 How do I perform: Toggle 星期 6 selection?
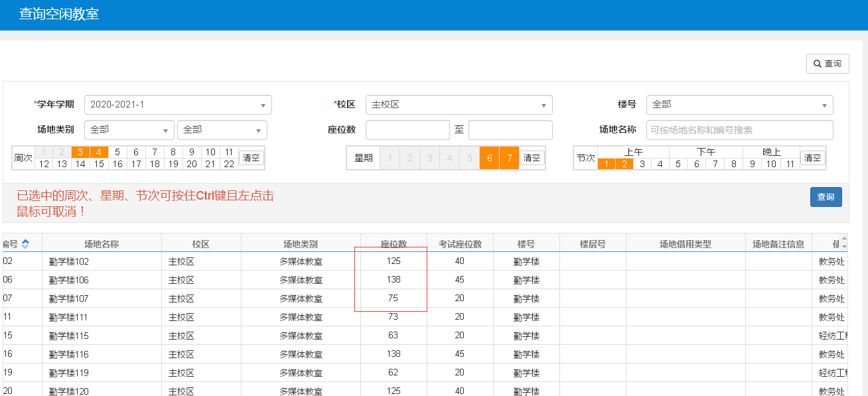pyautogui.click(x=490, y=158)
